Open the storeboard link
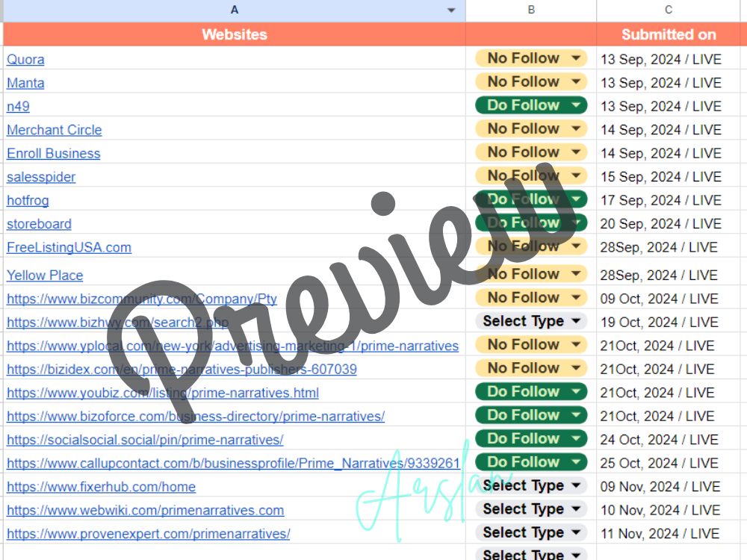 tap(39, 224)
